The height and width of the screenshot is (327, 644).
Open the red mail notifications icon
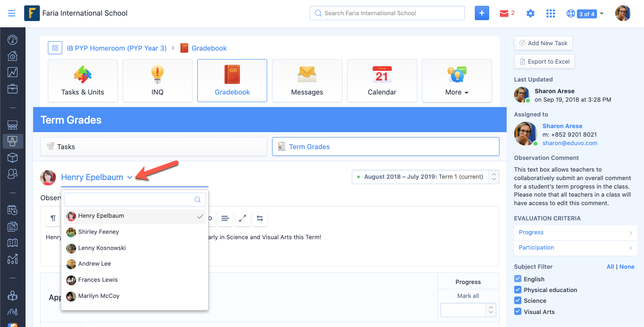pyautogui.click(x=504, y=13)
